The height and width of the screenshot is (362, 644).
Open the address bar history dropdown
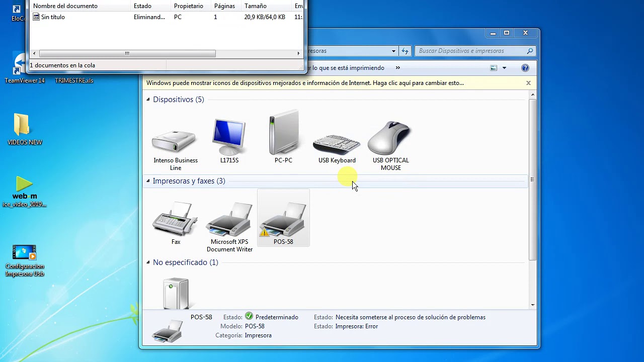tap(393, 51)
